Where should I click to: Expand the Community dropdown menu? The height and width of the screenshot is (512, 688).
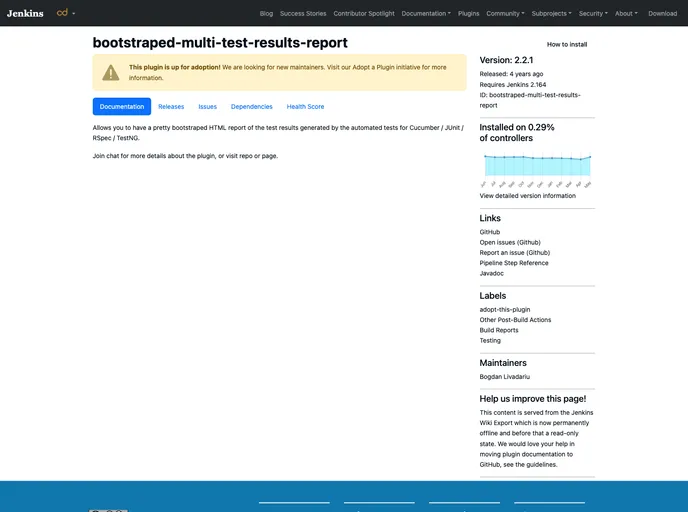point(505,14)
